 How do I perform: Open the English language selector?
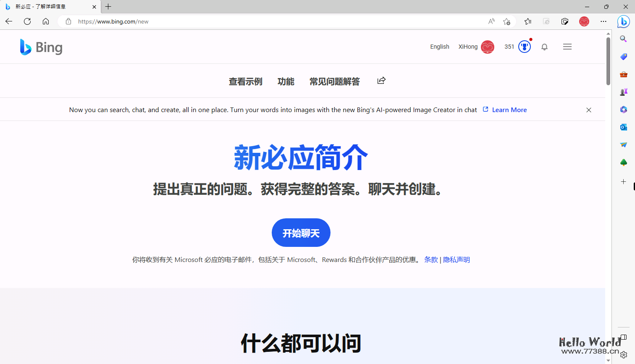click(x=439, y=47)
